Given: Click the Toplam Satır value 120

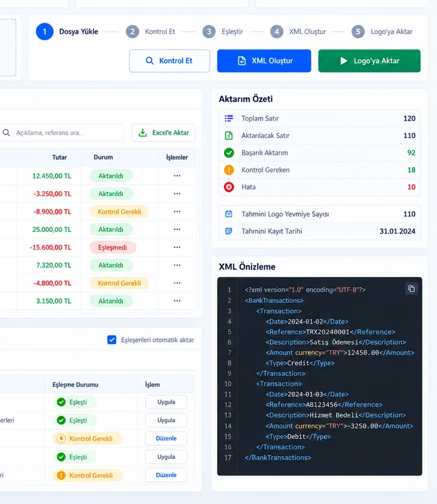Looking at the screenshot, I should point(409,118).
